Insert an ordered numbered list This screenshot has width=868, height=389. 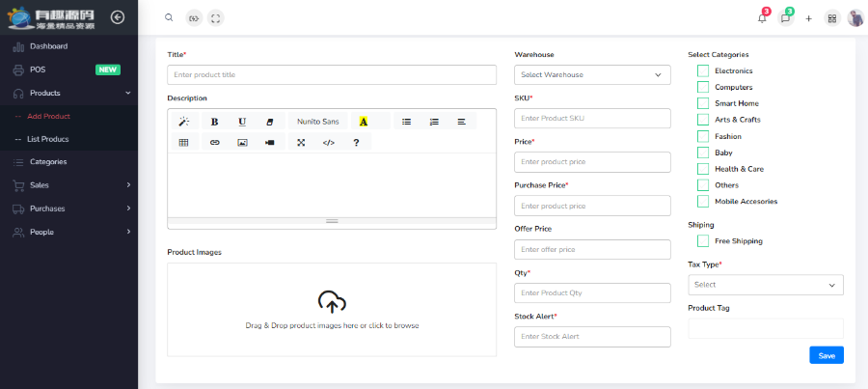(435, 122)
